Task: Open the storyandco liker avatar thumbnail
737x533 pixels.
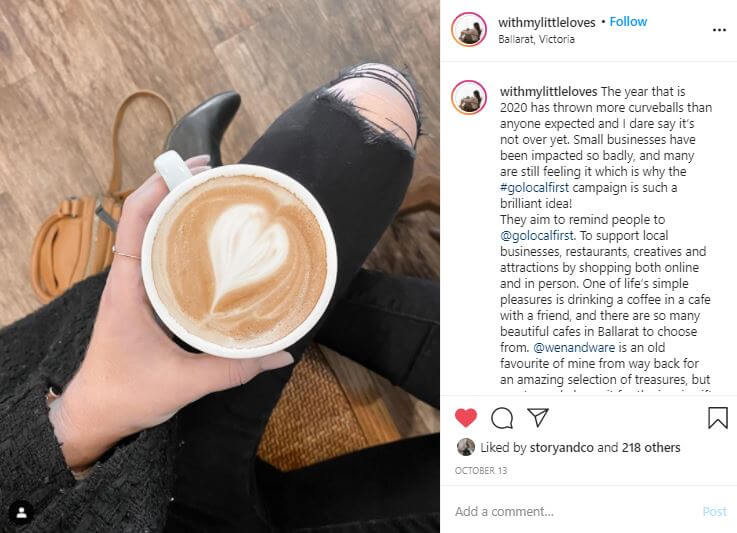Action: tap(466, 447)
